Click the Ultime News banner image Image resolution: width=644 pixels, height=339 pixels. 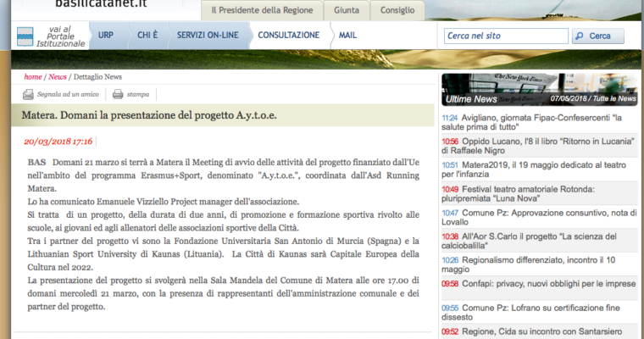pos(540,90)
